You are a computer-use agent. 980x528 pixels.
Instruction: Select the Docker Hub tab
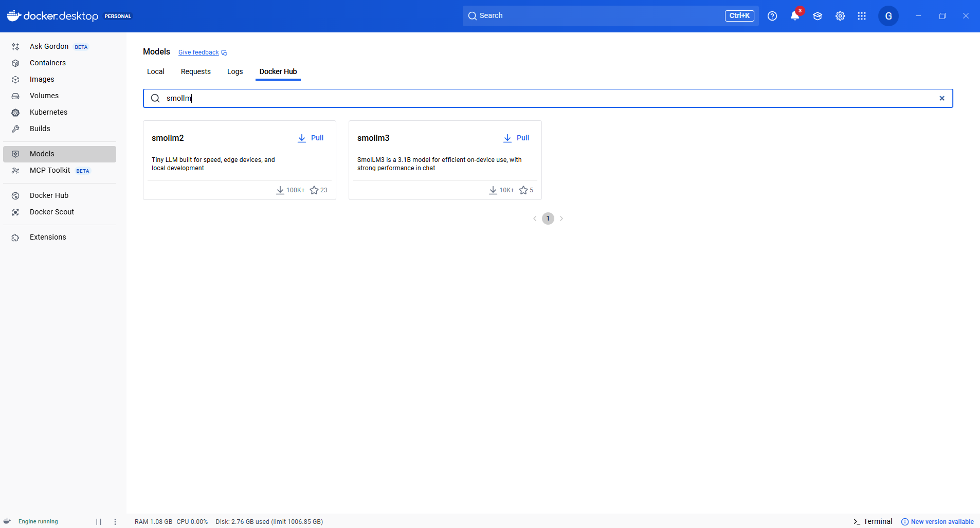click(278, 71)
